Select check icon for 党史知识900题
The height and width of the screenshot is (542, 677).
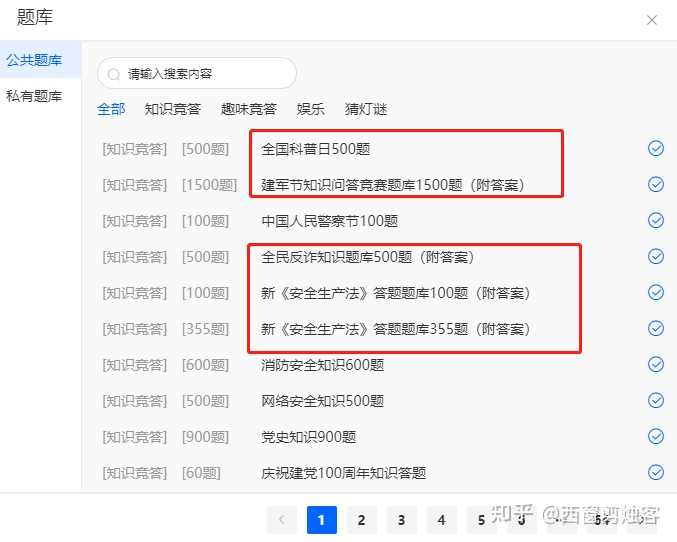click(655, 436)
